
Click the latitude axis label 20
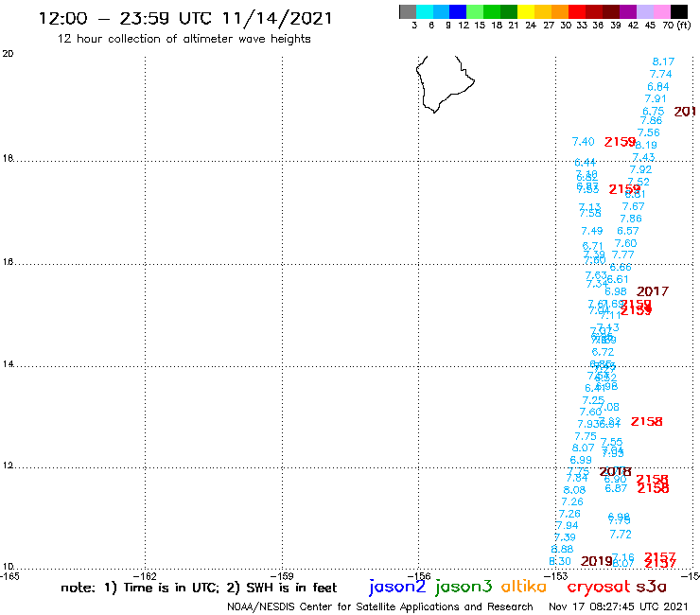(8, 54)
